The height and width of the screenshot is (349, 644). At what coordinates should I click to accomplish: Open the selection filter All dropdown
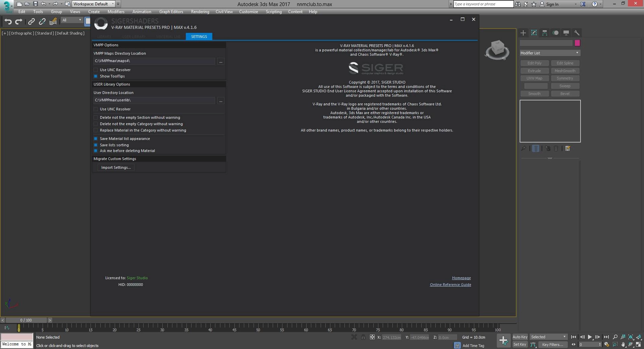pyautogui.click(x=72, y=20)
